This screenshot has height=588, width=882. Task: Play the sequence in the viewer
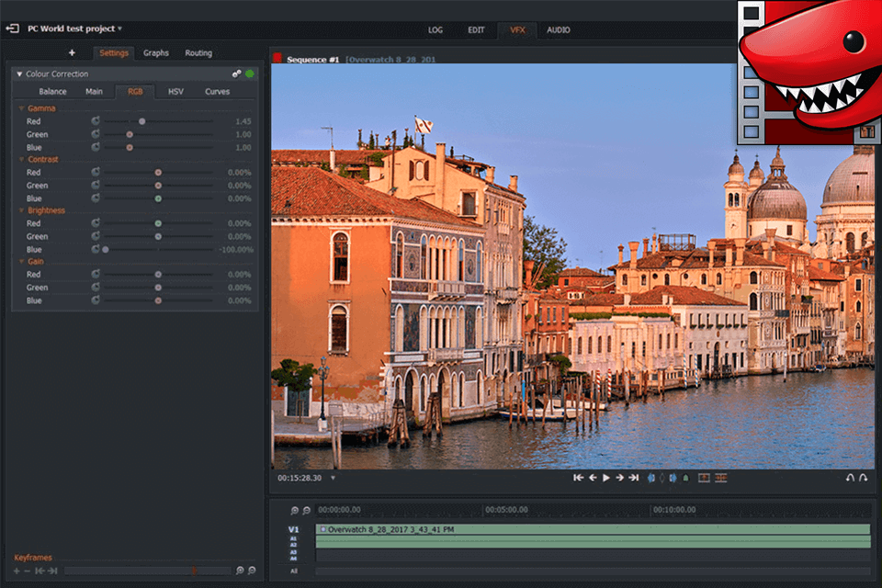point(605,478)
